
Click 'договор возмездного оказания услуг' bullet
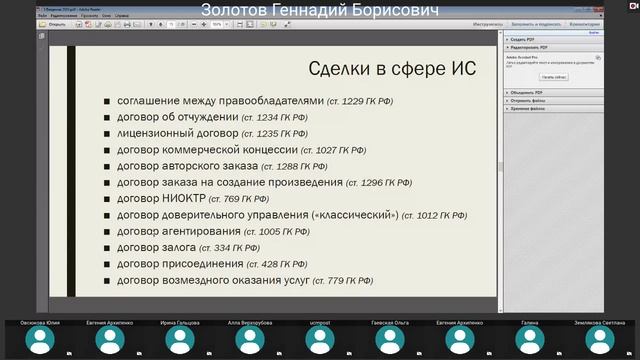click(213, 280)
